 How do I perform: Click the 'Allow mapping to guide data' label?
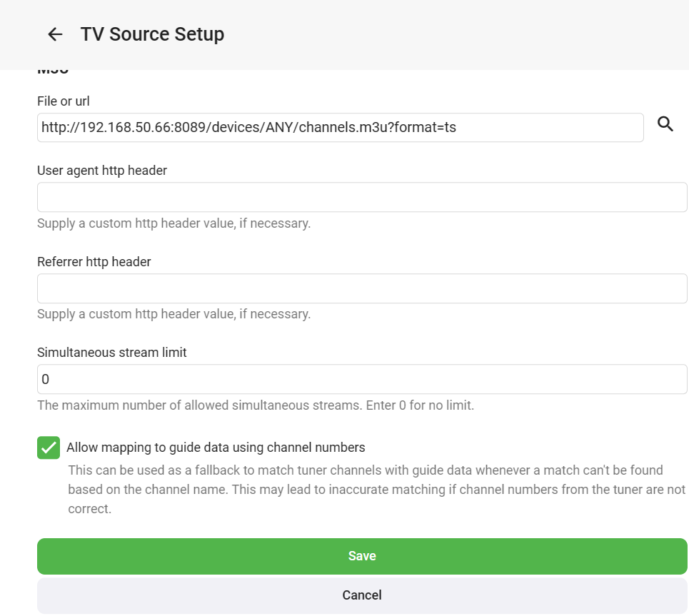216,448
